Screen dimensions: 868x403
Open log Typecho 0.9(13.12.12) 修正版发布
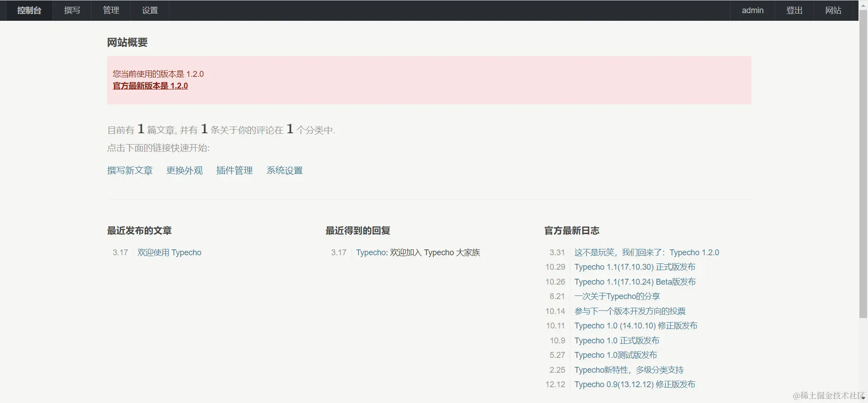pos(635,384)
